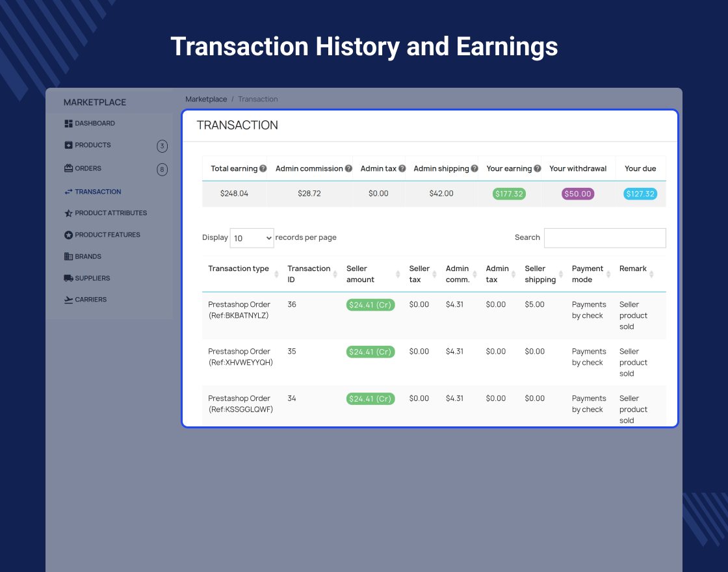Click $24.41 (Cr) badge for transaction 36

pos(370,305)
